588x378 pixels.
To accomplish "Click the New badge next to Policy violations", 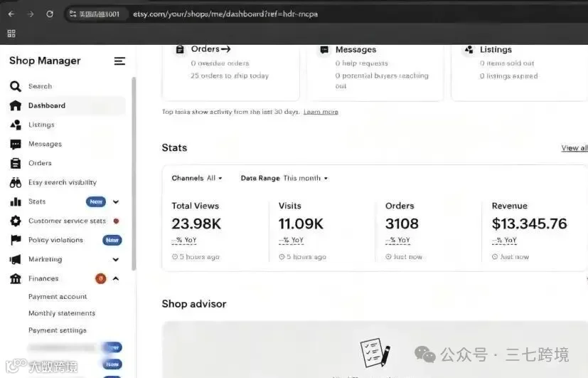I will pyautogui.click(x=112, y=240).
